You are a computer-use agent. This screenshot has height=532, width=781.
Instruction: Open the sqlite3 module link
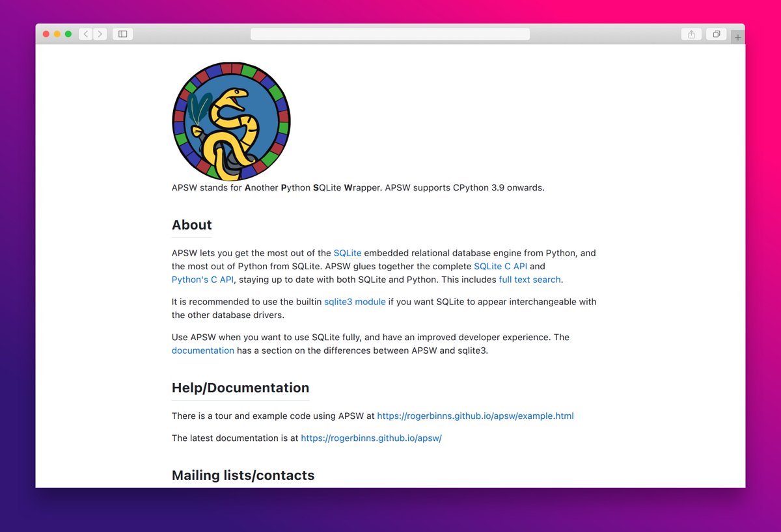[x=355, y=302]
